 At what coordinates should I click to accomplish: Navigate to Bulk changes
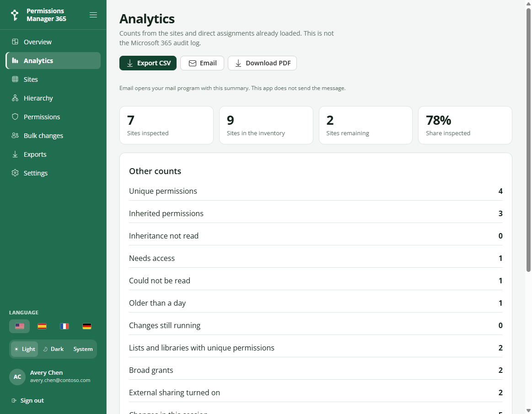click(53, 136)
